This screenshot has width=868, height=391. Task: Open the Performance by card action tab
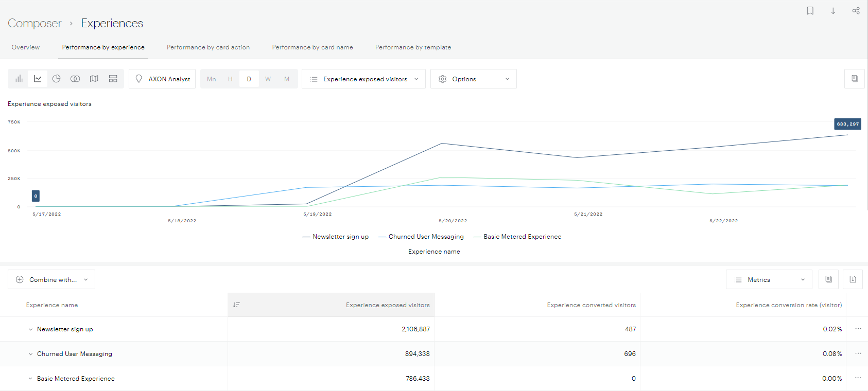(208, 47)
